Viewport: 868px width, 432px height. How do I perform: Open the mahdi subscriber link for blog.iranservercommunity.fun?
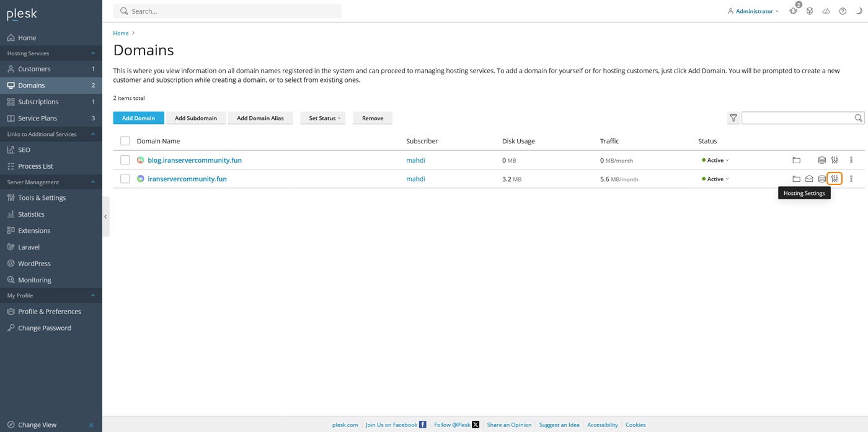coord(415,160)
